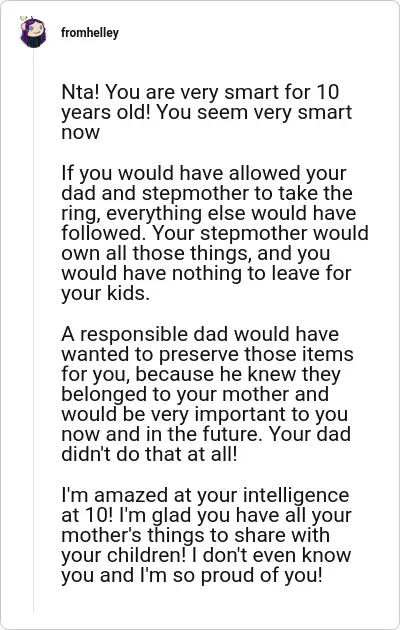400x630 pixels.
Task: Click the closing line "you and I'm so proud of you!"
Action: [192, 575]
